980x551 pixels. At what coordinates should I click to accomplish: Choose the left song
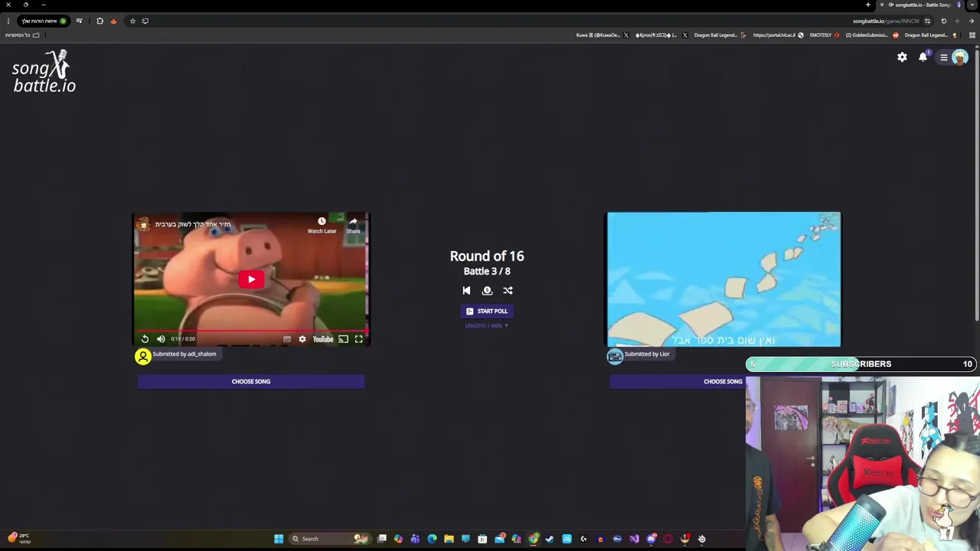pyautogui.click(x=251, y=381)
